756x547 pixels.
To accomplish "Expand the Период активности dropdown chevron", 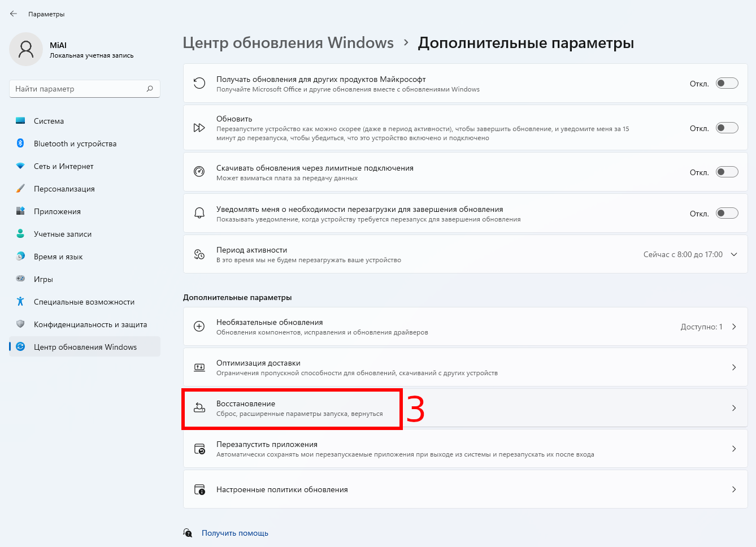I will [x=734, y=254].
